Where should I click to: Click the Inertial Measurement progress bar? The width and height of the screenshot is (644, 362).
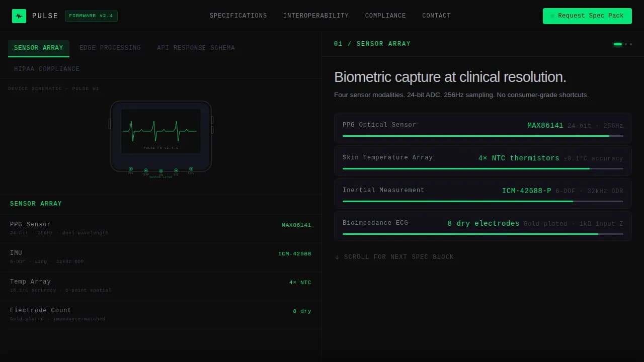[x=483, y=201]
